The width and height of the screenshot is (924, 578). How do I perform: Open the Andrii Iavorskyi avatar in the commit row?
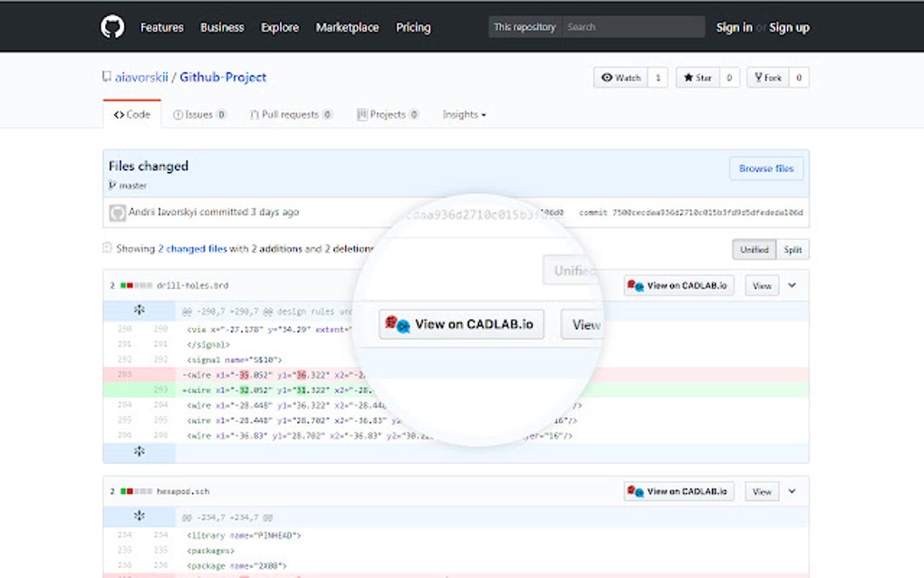[116, 212]
